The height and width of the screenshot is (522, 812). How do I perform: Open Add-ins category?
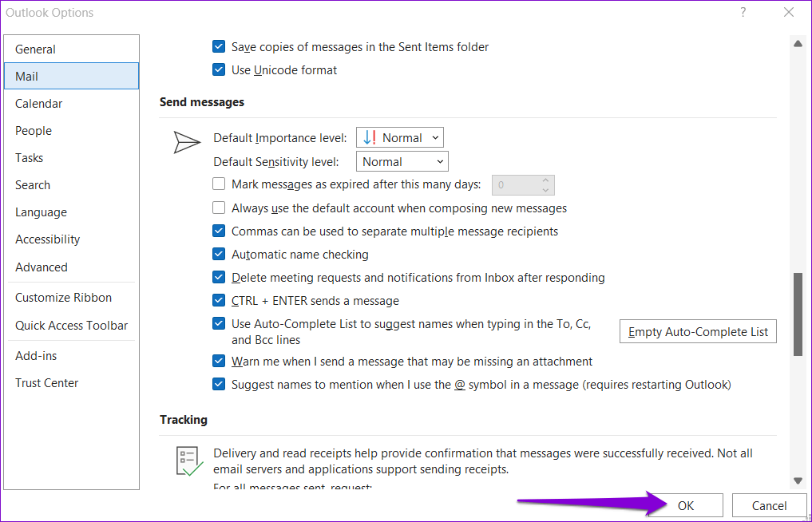[72, 356]
